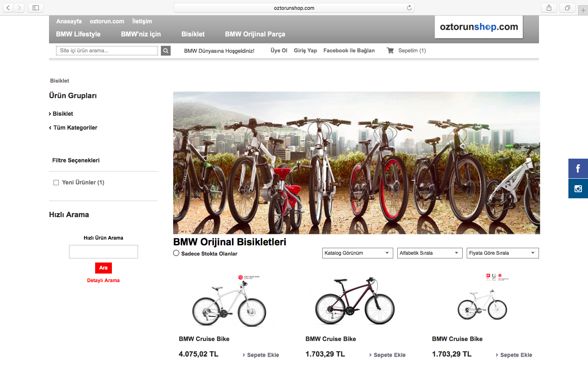Open Sepetim (1) cart link
The image size is (588, 368).
[x=412, y=51]
